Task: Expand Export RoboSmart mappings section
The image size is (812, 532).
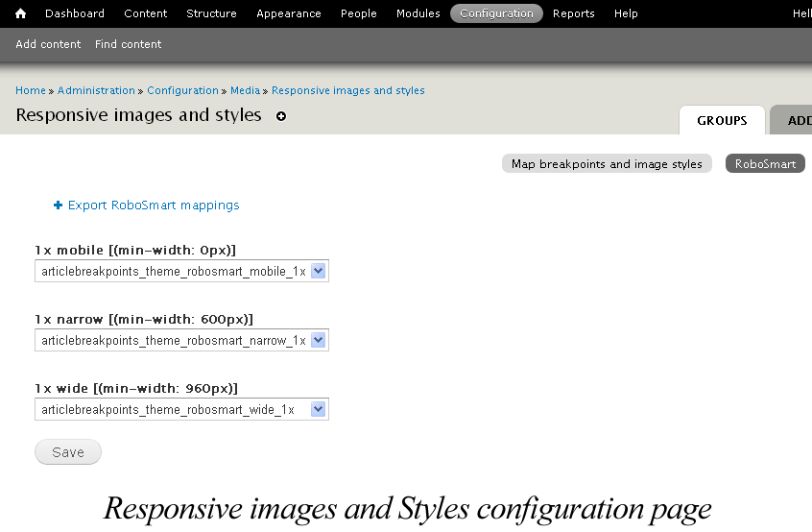Action: 147,206
